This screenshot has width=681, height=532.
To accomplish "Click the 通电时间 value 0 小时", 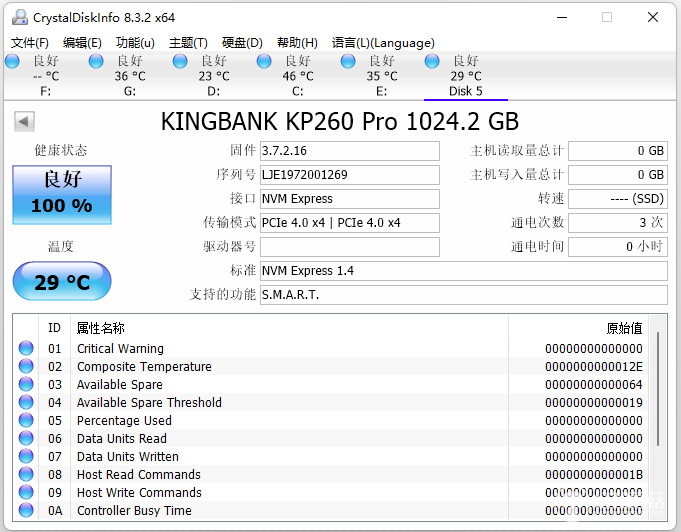I will click(618, 247).
